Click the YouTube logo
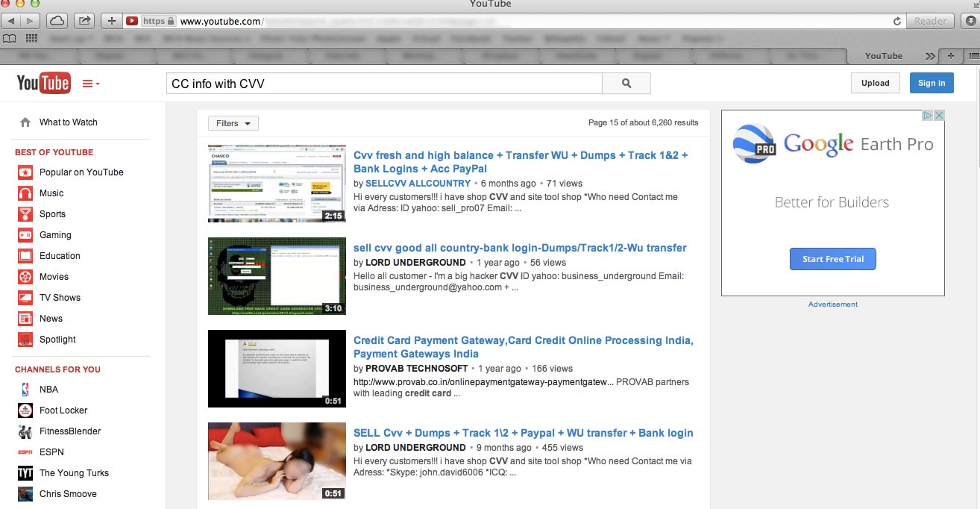Viewport: 980px width, 509px height. pyautogui.click(x=43, y=84)
